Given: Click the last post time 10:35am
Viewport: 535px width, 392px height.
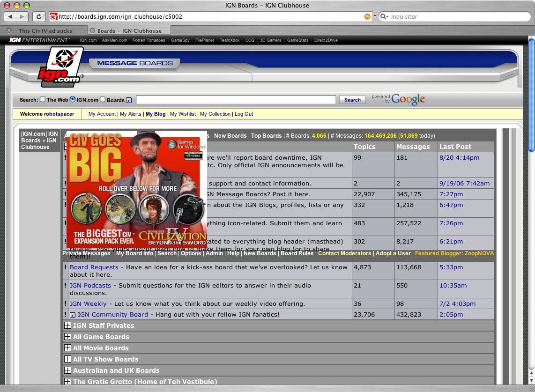Looking at the screenshot, I should 453,285.
